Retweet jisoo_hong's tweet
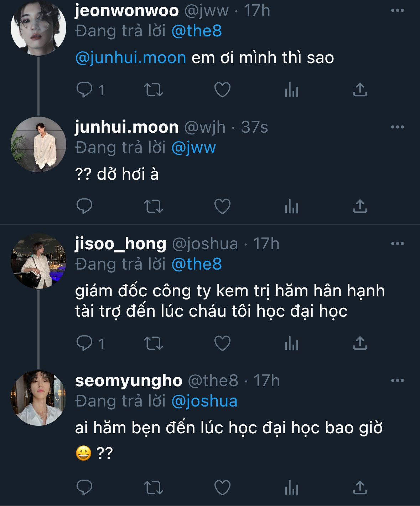The width and height of the screenshot is (420, 506). [153, 343]
